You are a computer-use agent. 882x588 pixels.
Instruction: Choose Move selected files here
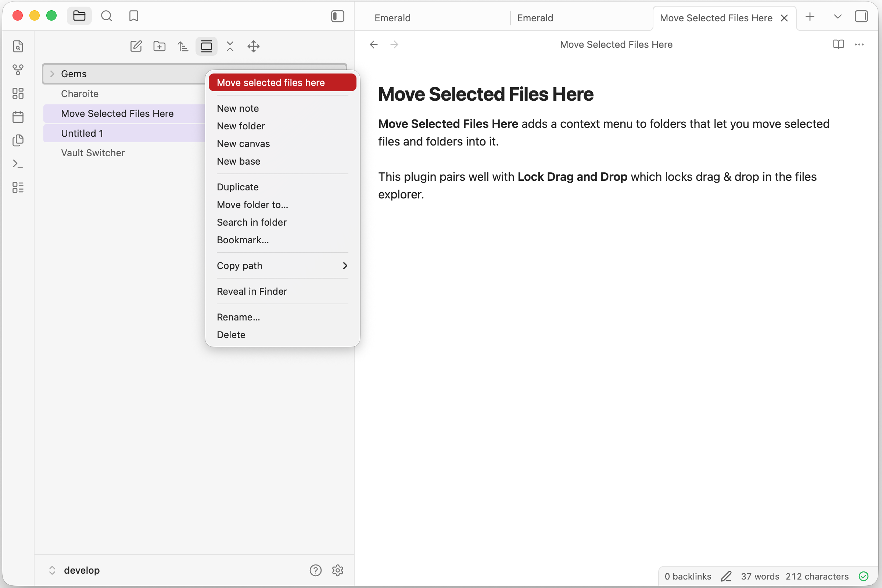point(282,82)
